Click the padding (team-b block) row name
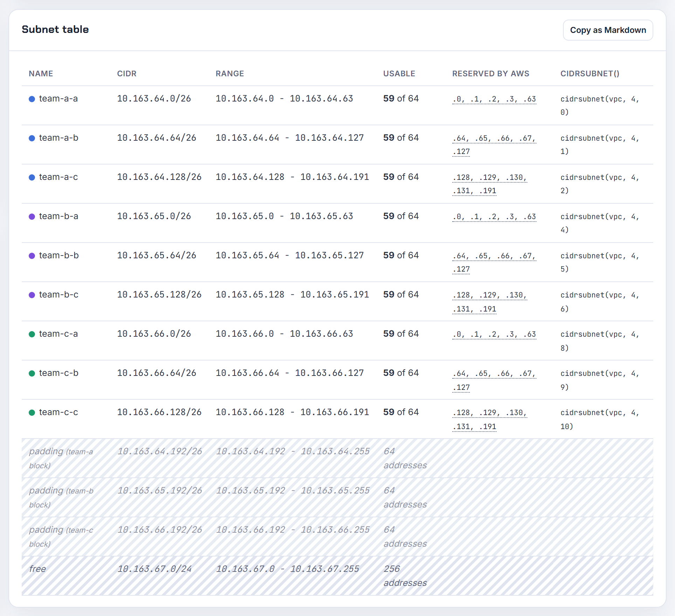 [61, 497]
